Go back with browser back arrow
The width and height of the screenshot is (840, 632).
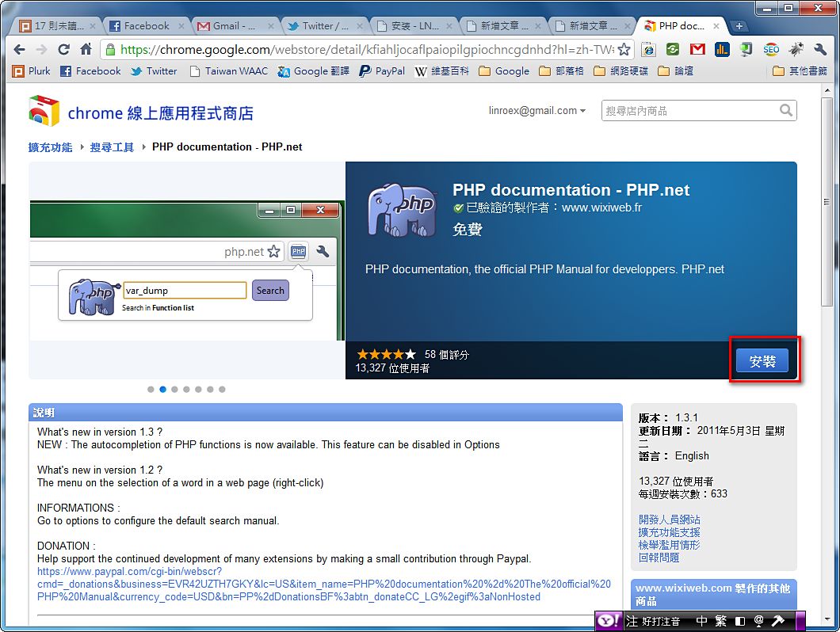pyautogui.click(x=19, y=50)
